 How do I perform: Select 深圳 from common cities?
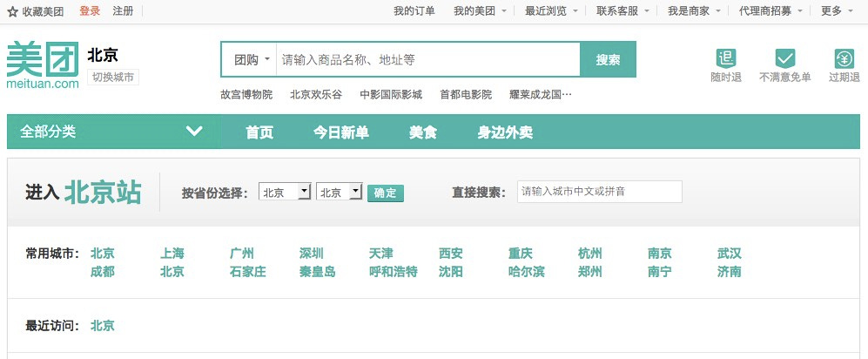(311, 254)
